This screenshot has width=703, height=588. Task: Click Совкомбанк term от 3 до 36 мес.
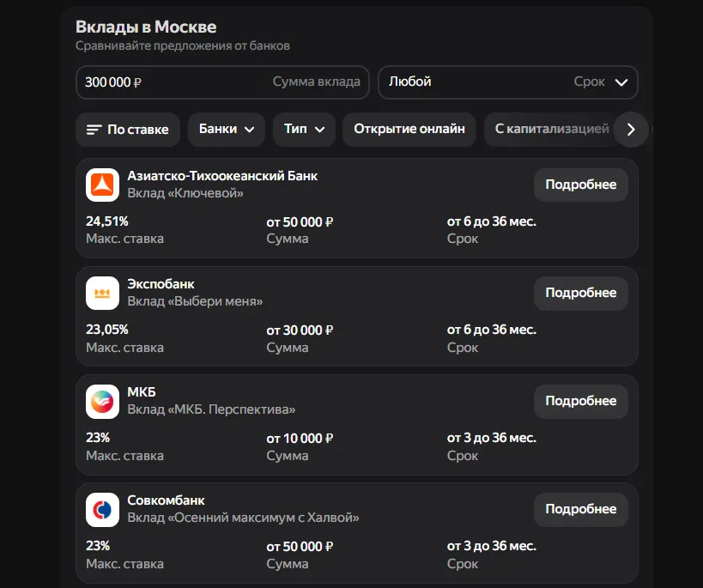(x=491, y=546)
